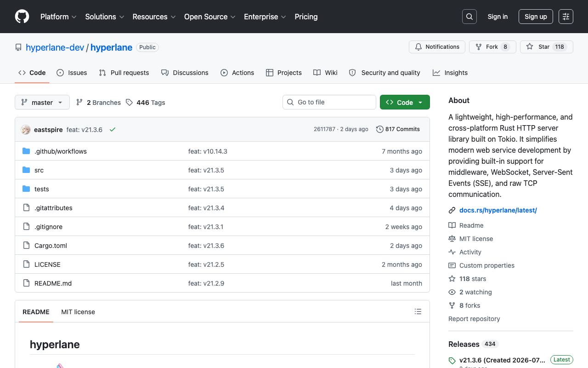Open the Insights tab

pos(450,73)
